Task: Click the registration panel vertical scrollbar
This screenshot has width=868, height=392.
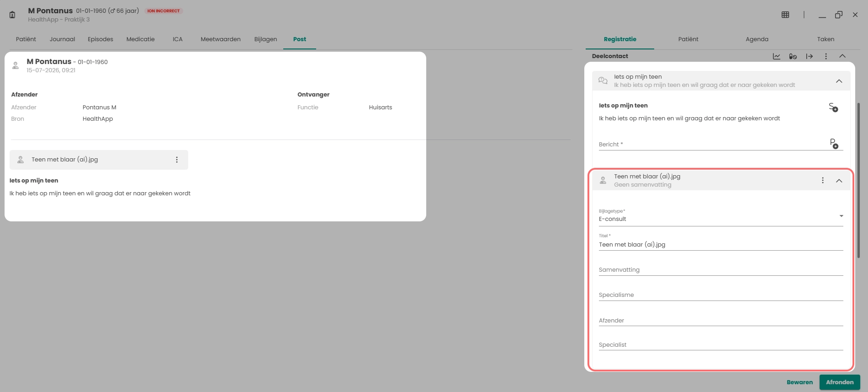Action: point(858,181)
